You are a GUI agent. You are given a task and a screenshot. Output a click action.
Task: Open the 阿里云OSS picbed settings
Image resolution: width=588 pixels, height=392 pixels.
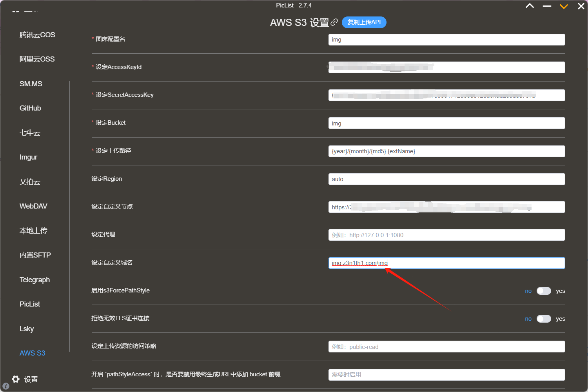(37, 59)
